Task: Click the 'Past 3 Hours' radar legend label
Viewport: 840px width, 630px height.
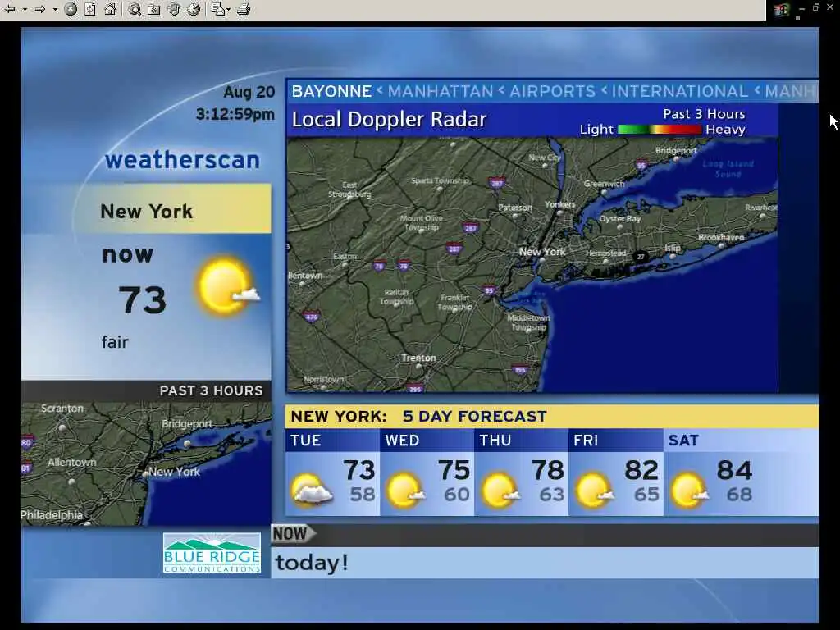Action: pos(704,114)
